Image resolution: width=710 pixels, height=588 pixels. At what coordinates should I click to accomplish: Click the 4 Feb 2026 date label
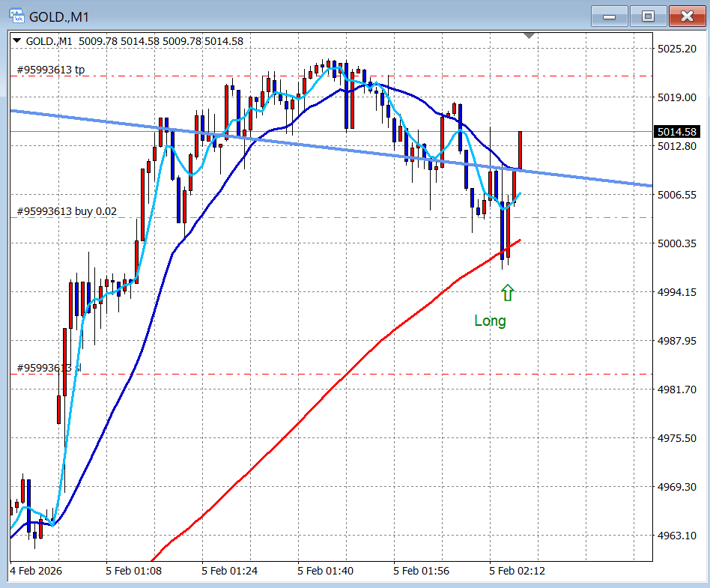tap(36, 571)
